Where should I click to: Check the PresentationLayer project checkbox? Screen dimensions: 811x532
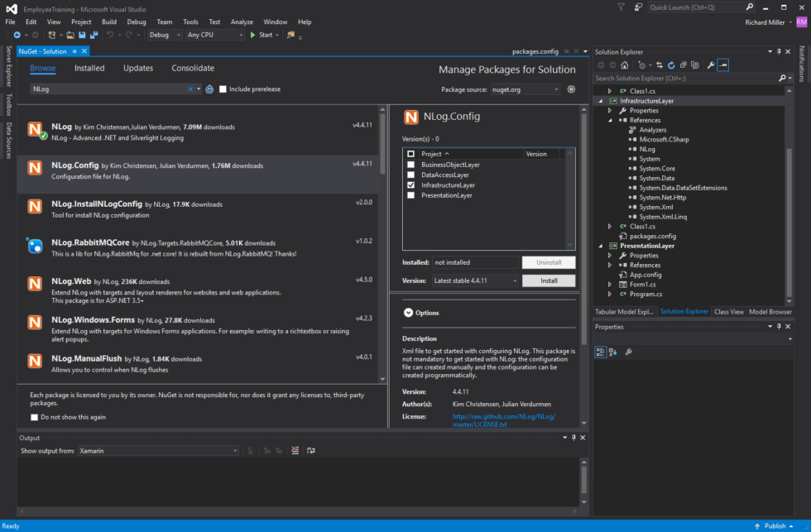tap(410, 195)
